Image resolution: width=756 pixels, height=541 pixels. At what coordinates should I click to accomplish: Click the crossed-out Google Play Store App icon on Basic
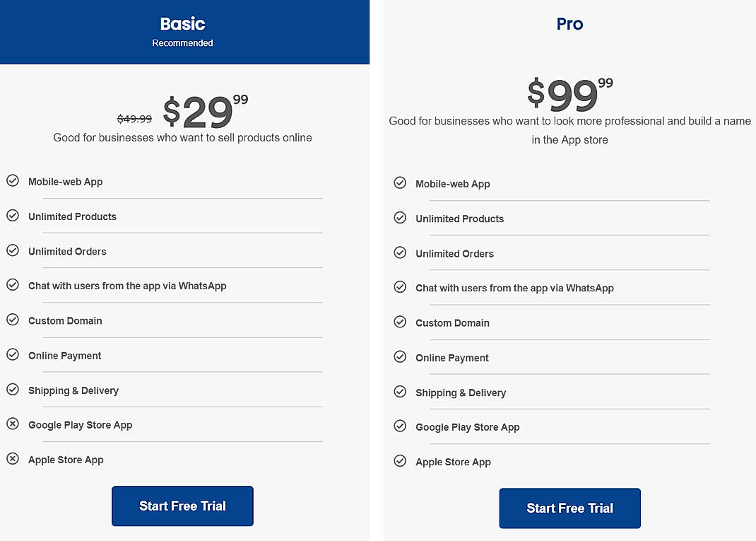point(13,423)
